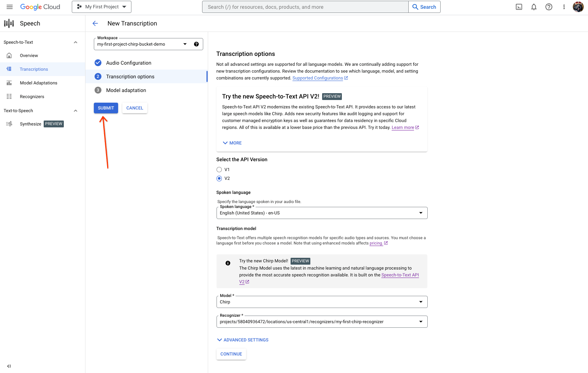Open the My First Project selector
This screenshot has height=373, width=588.
(101, 7)
